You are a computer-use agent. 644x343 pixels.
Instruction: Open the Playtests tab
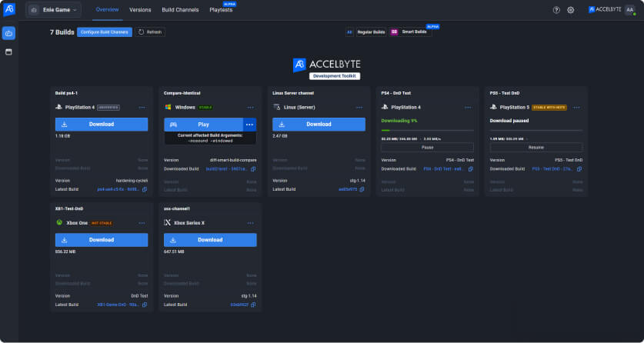[x=221, y=10]
